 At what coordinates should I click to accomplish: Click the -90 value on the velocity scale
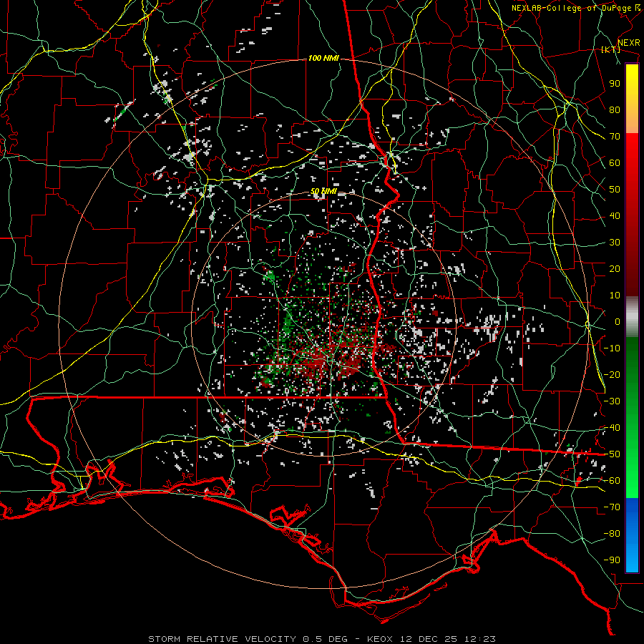point(612,560)
